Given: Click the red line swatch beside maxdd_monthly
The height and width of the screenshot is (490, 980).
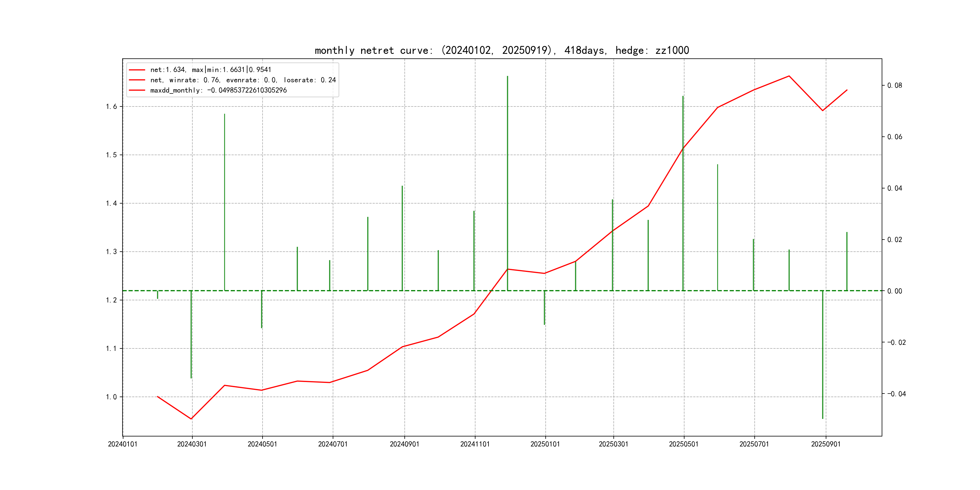Looking at the screenshot, I should pos(137,90).
